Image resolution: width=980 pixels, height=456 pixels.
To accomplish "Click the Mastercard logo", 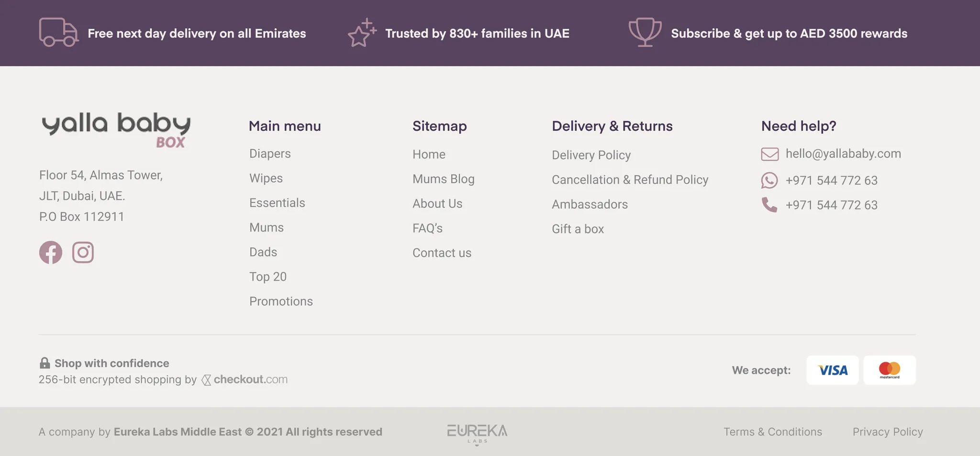I will point(889,370).
